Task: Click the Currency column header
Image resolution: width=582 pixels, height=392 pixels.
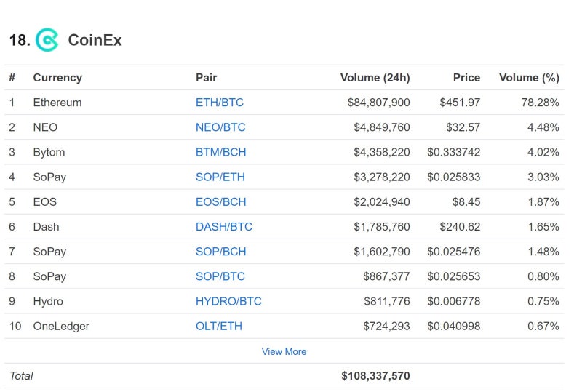Action: (57, 78)
